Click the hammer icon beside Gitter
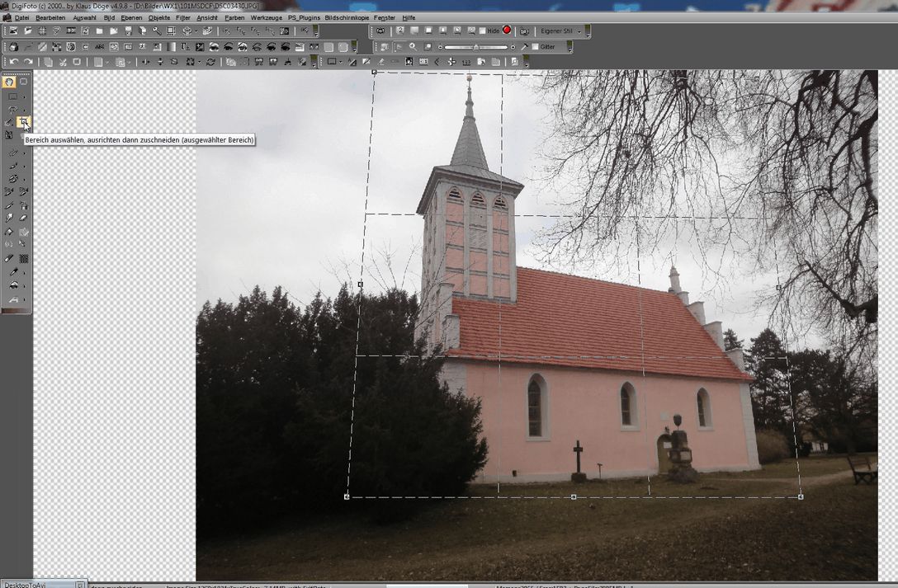The image size is (898, 588). click(524, 47)
